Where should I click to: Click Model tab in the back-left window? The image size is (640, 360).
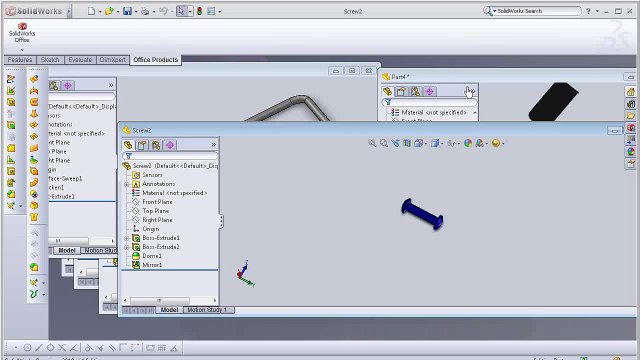67,250
